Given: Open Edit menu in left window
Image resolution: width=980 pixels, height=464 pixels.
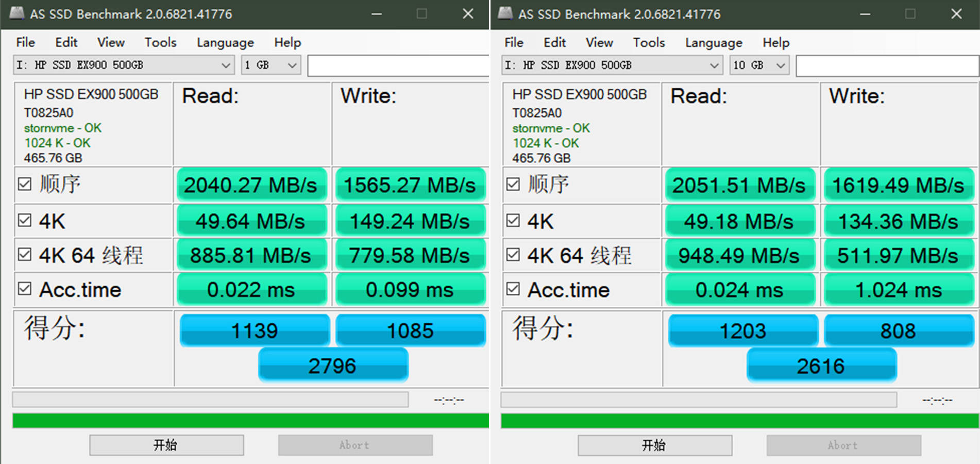Looking at the screenshot, I should coord(66,42).
